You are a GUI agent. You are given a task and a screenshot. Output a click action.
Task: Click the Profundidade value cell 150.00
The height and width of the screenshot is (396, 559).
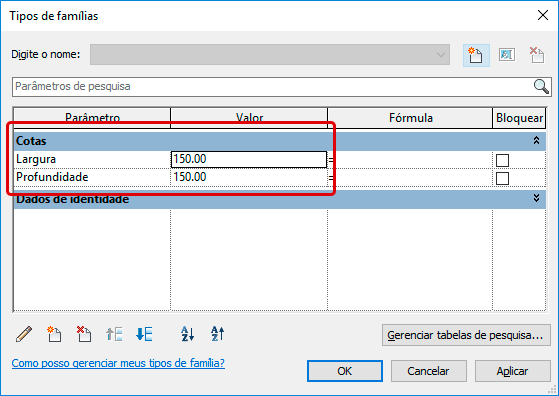tap(249, 177)
